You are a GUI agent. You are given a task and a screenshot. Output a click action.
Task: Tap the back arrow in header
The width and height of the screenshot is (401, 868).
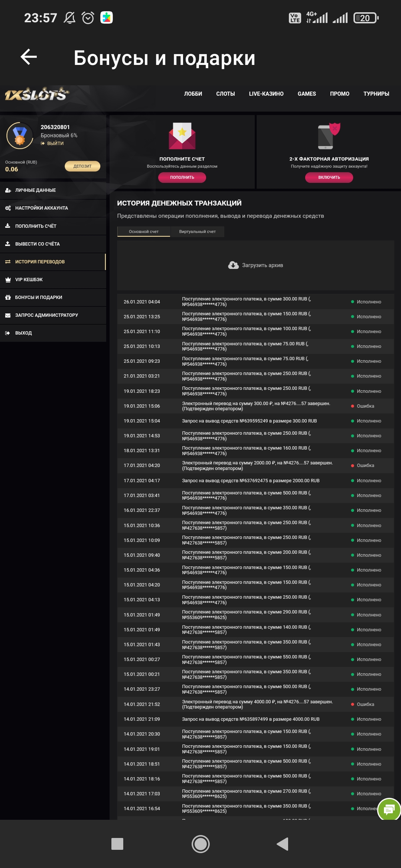click(x=29, y=57)
